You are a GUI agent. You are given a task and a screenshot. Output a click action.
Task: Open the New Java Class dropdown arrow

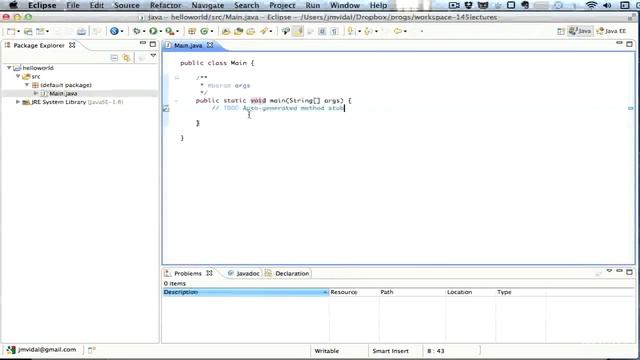coord(211,31)
